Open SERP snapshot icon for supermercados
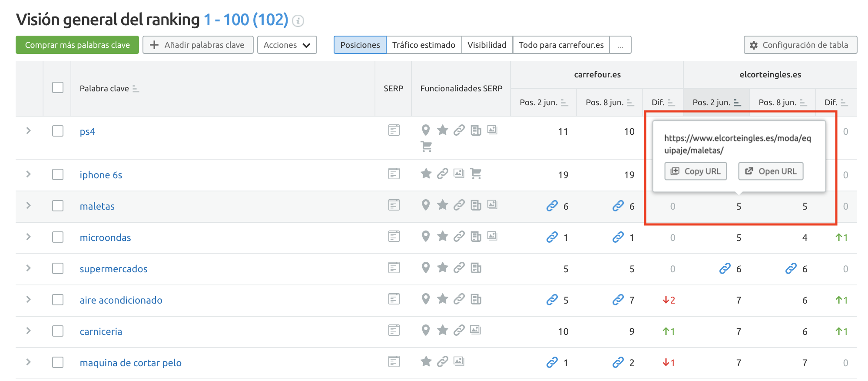Screen dimensions: 868x381 point(394,267)
